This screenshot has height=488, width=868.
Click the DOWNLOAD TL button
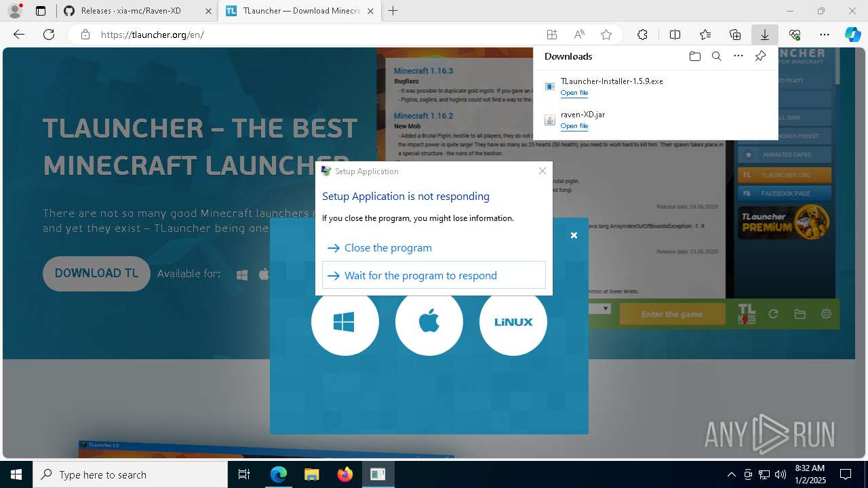pyautogui.click(x=96, y=273)
